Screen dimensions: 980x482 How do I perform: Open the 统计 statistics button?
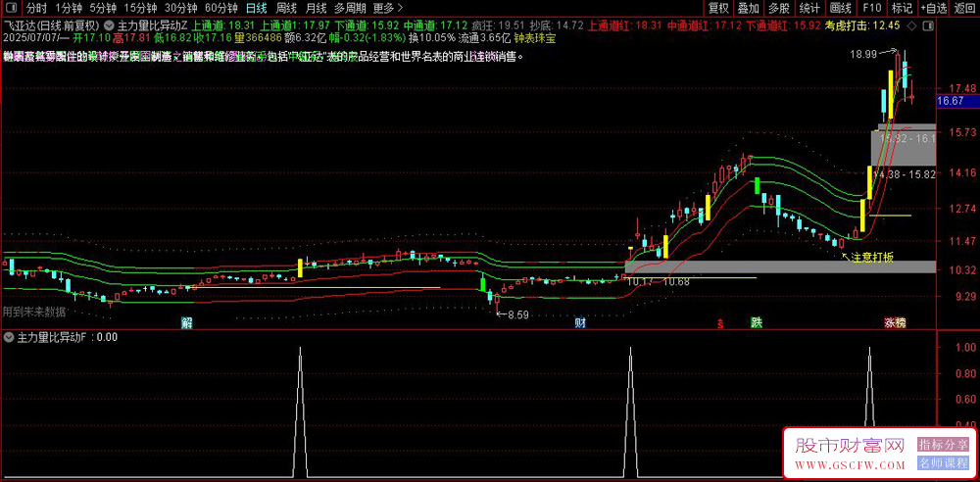(x=809, y=8)
